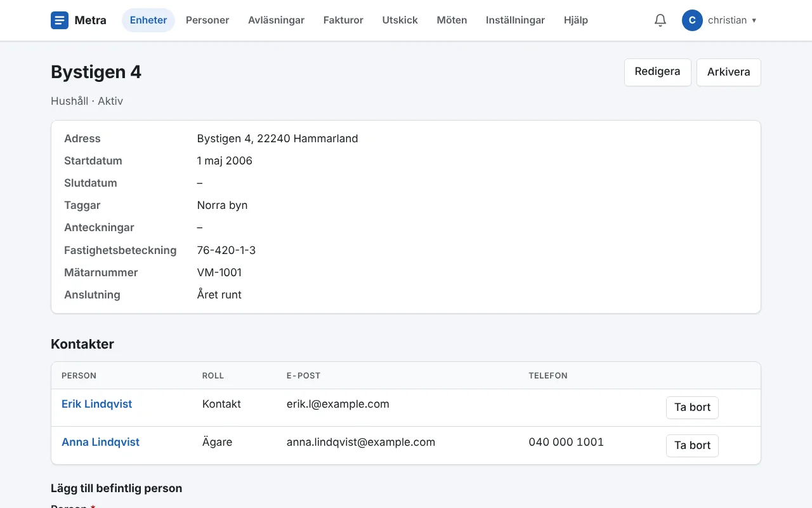
Task: Click the 'Fastighetsbeteckning' field label
Action: (121, 250)
